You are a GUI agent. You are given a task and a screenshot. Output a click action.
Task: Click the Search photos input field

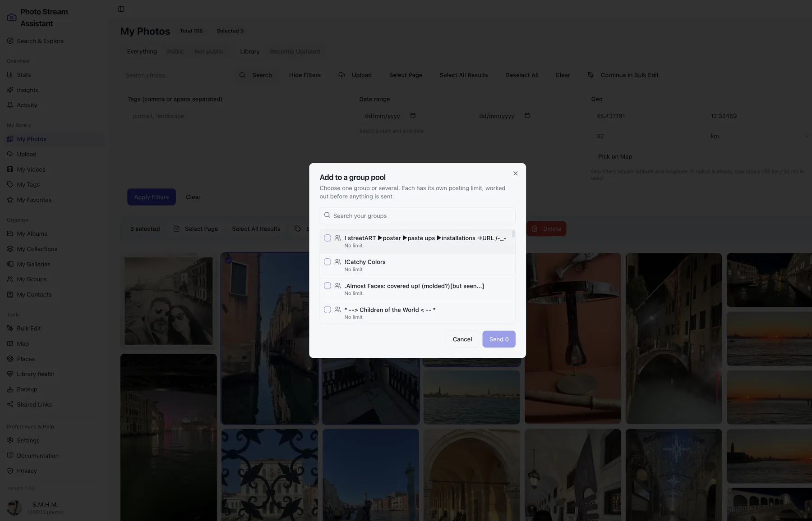click(176, 75)
